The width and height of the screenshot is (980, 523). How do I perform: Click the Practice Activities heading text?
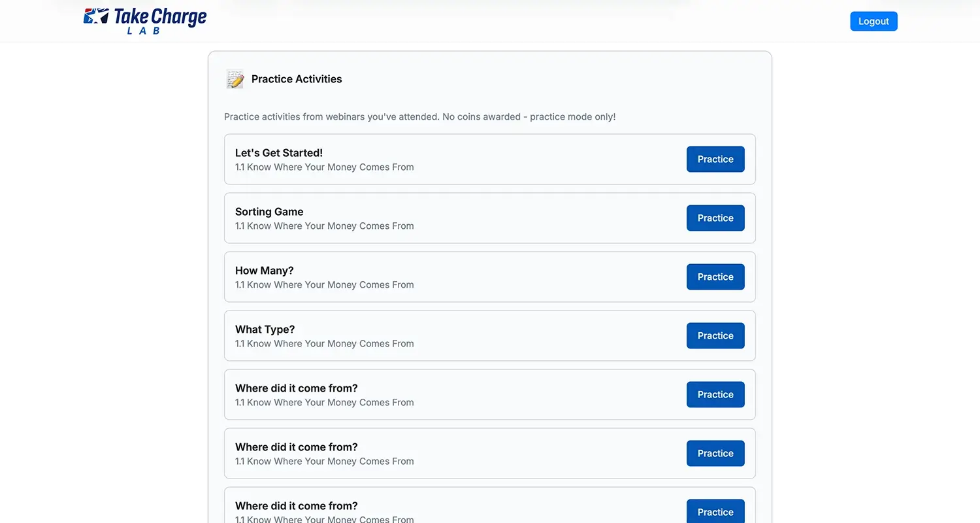297,79
